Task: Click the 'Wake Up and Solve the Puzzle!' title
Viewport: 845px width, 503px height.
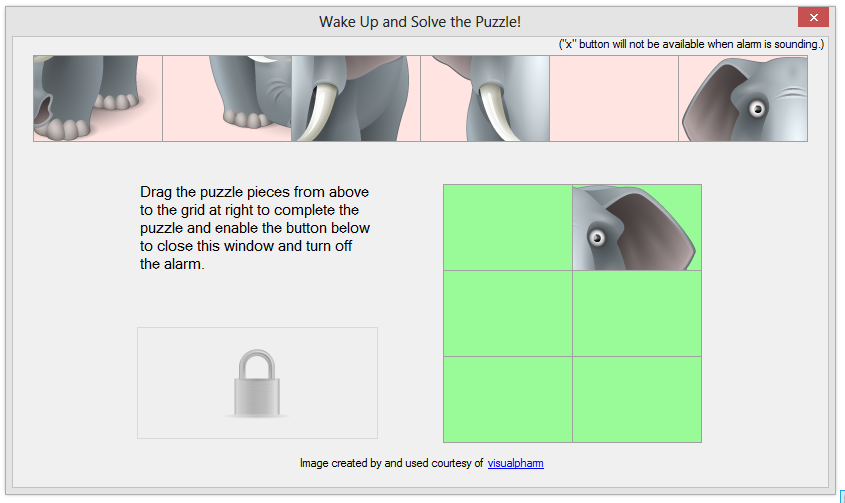Action: point(420,21)
